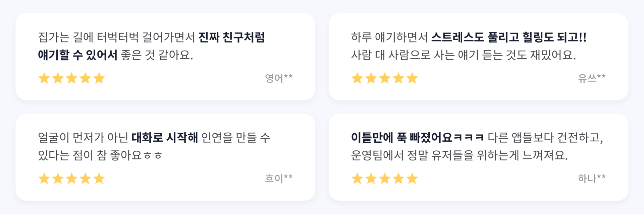
Task: Click the bold text 진짜 친구처럼
Action: click(232, 37)
